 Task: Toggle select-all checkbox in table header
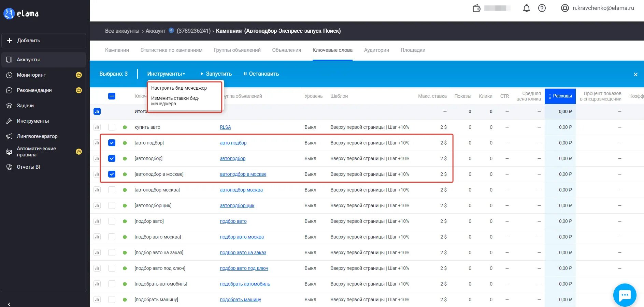point(112,96)
